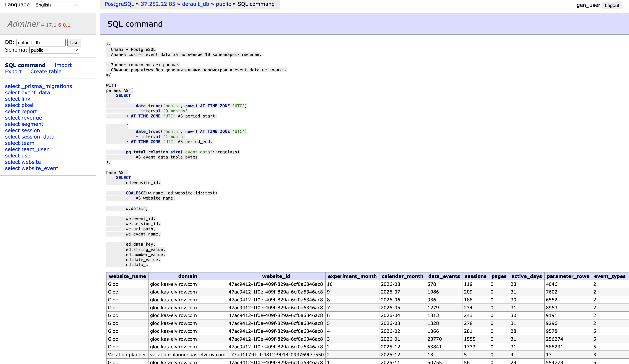Screen dimensions: 629x364
Task: Click the data_events column header
Action: point(444,276)
